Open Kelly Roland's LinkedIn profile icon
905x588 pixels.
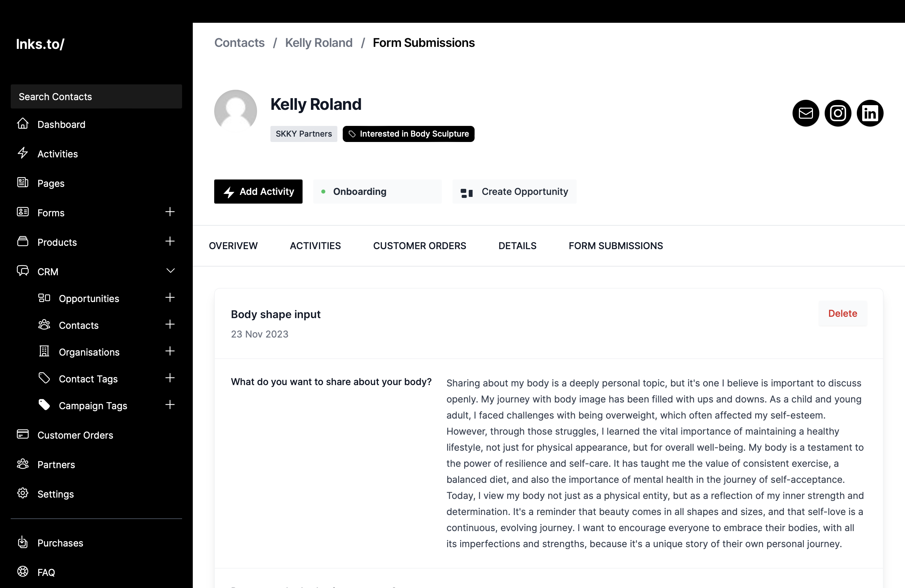870,113
